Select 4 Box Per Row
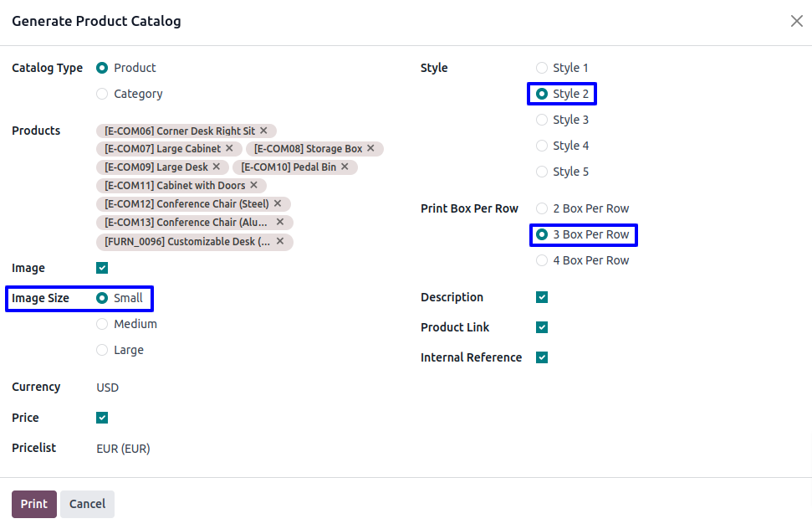 pos(542,260)
